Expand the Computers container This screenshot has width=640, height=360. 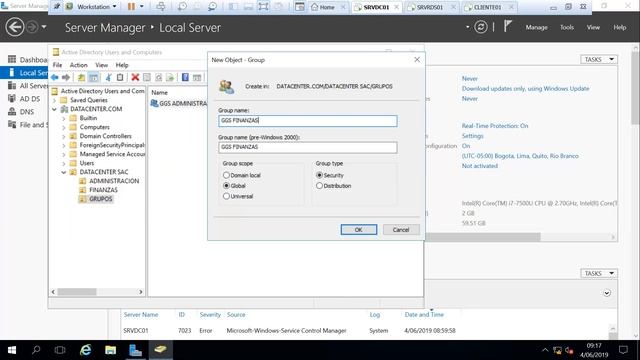tap(64, 127)
